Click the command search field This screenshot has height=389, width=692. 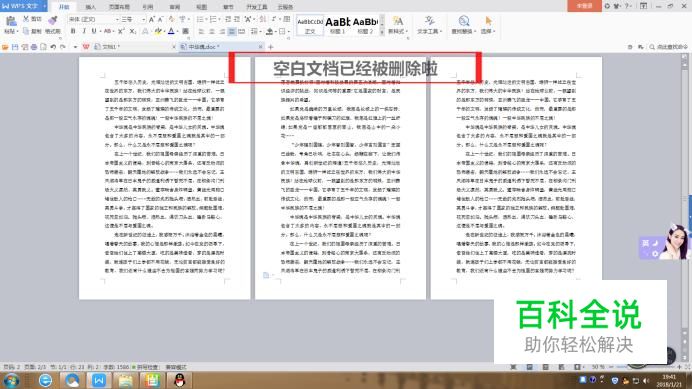click(x=669, y=47)
